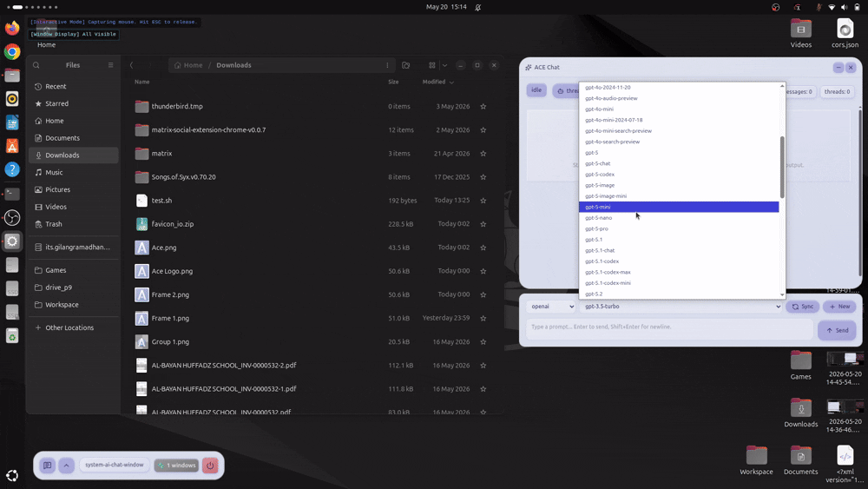Viewport: 868px width, 489px height.
Task: Open the cors.json desktop file
Action: coord(845,34)
